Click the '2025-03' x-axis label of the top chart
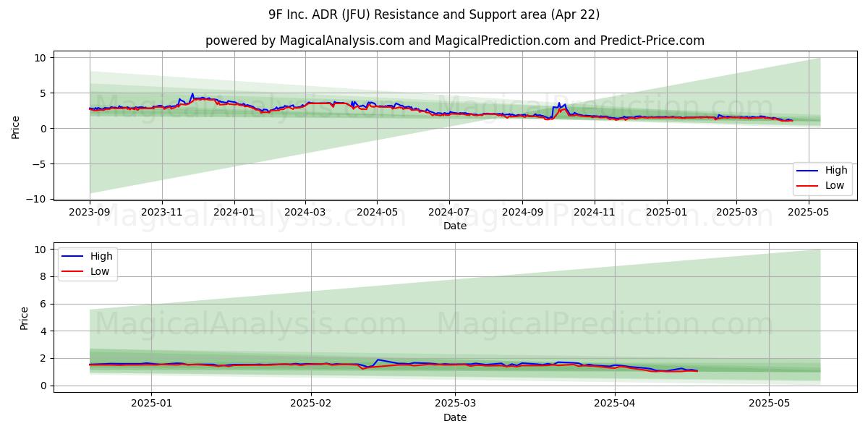Viewport: 868px width, 434px height. coord(737,213)
